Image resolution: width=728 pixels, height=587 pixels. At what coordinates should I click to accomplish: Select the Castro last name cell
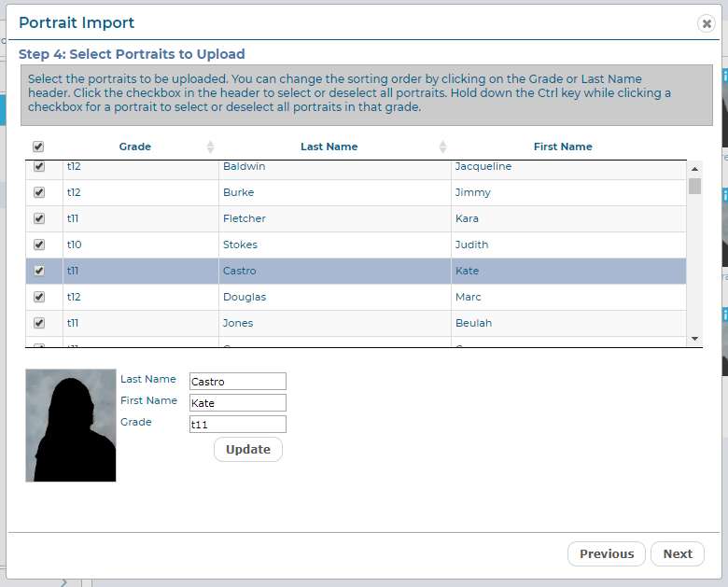[335, 271]
